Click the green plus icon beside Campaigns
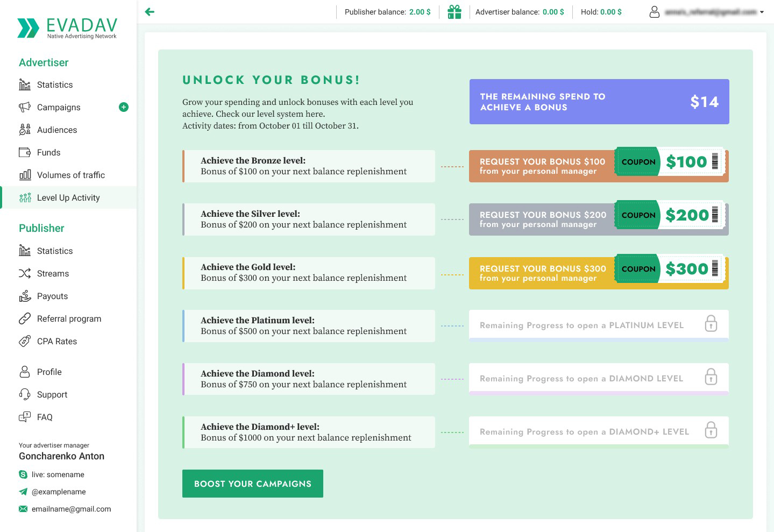The width and height of the screenshot is (774, 532). tap(124, 107)
